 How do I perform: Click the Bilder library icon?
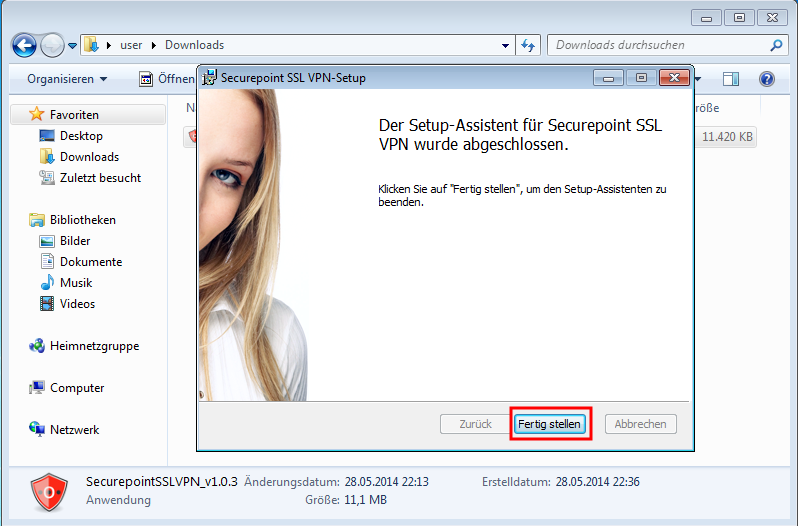tap(47, 241)
